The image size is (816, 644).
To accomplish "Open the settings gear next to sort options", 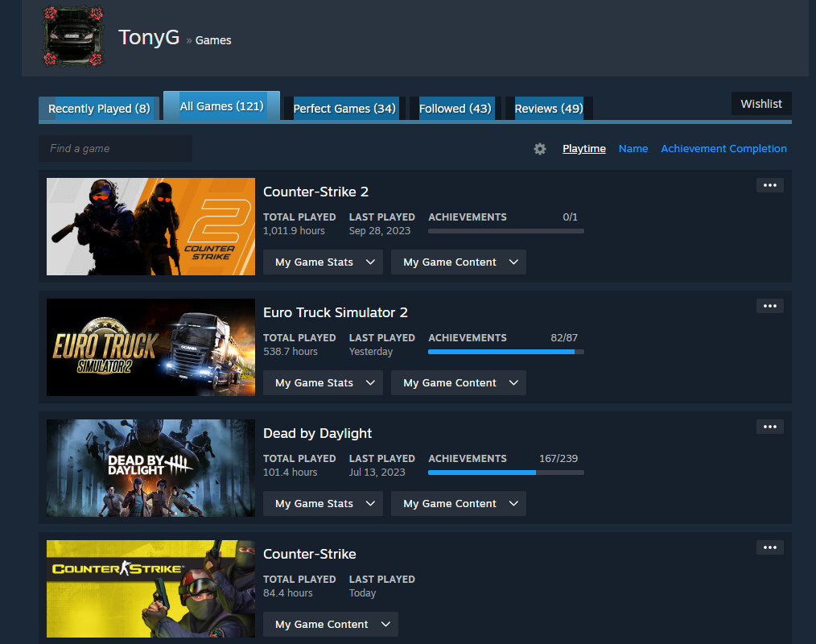I will tap(540, 149).
